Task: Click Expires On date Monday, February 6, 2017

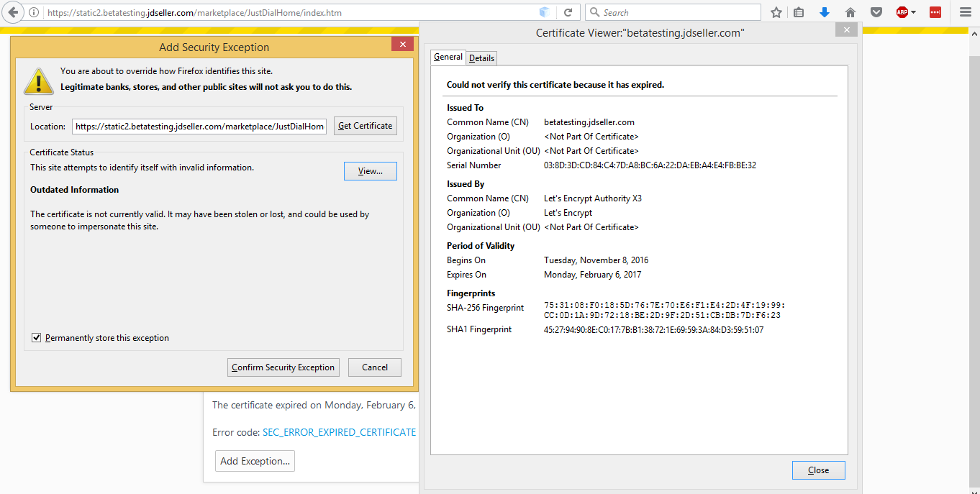Action: [593, 275]
